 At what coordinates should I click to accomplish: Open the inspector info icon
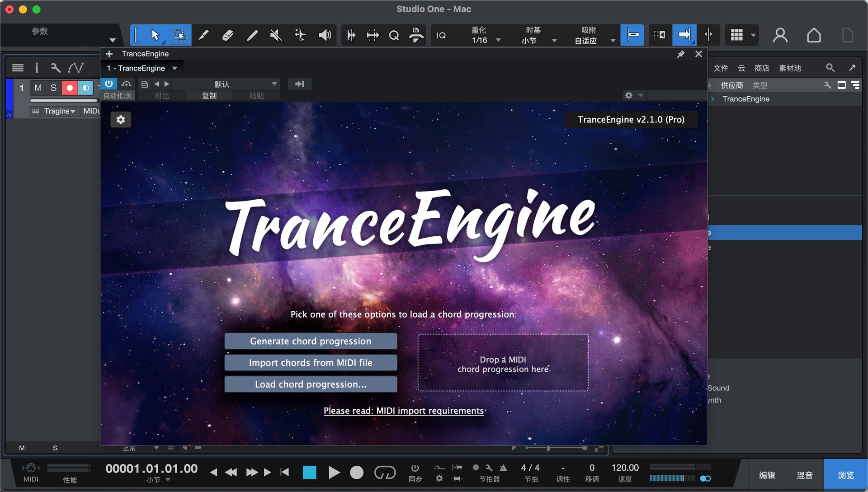click(x=37, y=68)
